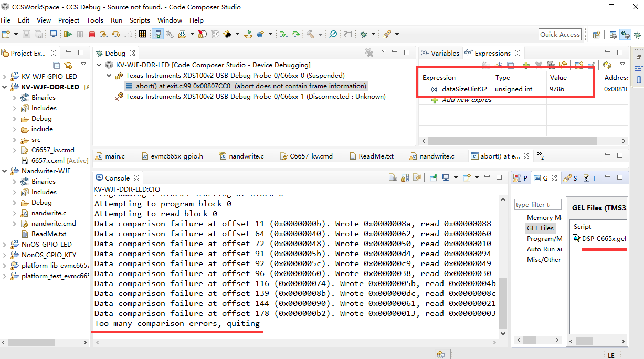Click the green plus Add Expression icon

click(525, 65)
